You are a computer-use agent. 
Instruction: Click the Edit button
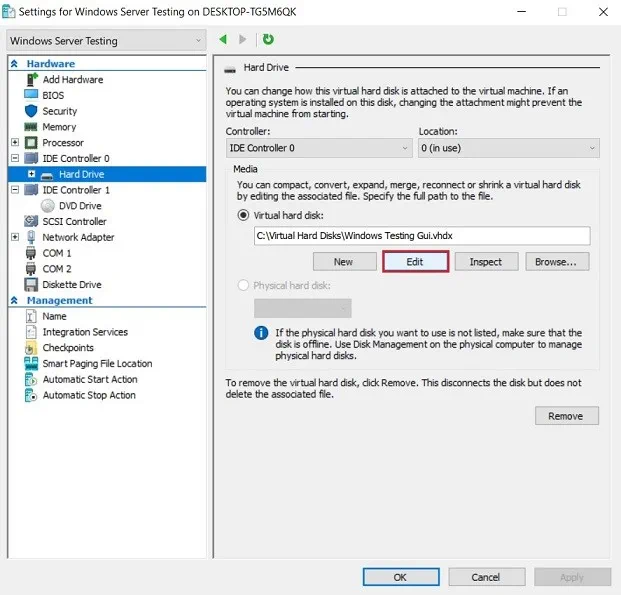[x=415, y=262]
